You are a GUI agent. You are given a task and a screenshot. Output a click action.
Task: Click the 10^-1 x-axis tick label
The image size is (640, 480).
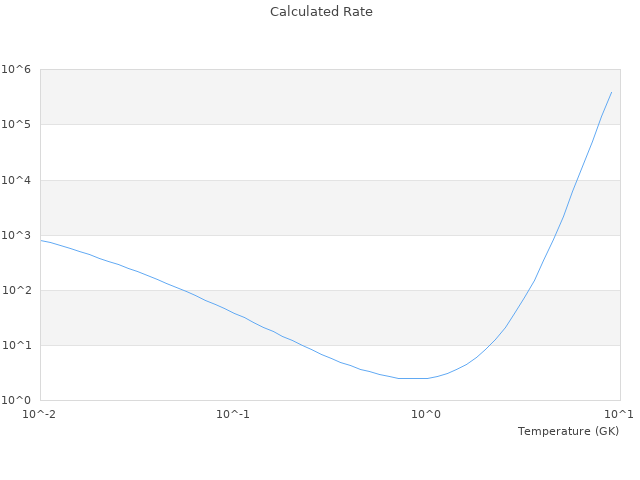tap(233, 414)
